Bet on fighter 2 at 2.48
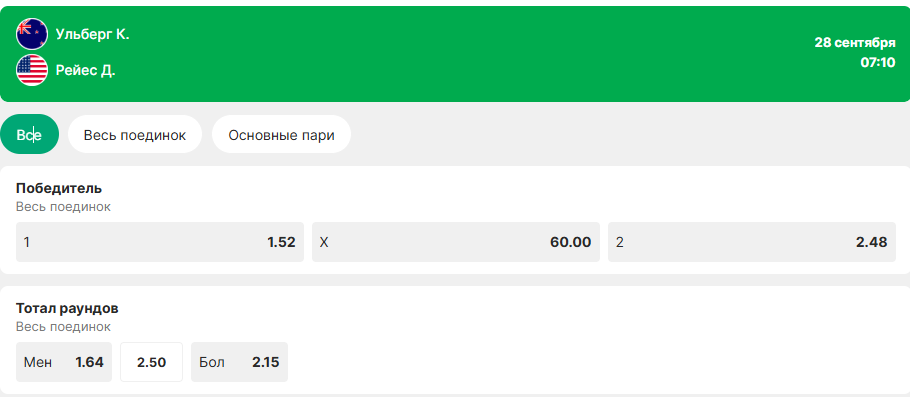The image size is (910, 397). [752, 242]
